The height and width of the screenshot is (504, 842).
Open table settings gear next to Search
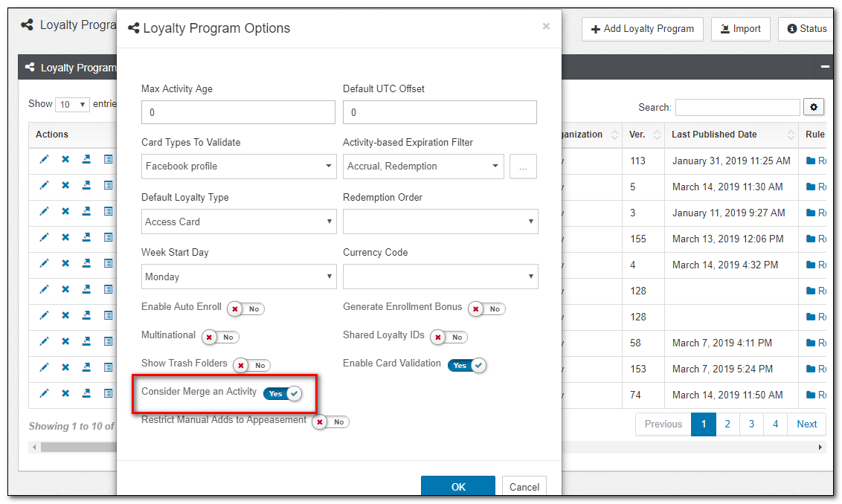813,107
